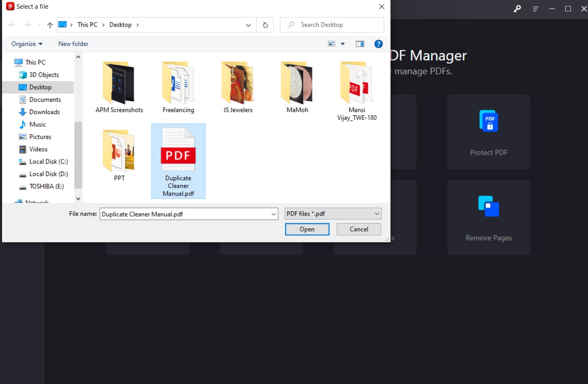
Task: Open the hamburger menu icon in PDF Manager
Action: click(x=535, y=8)
